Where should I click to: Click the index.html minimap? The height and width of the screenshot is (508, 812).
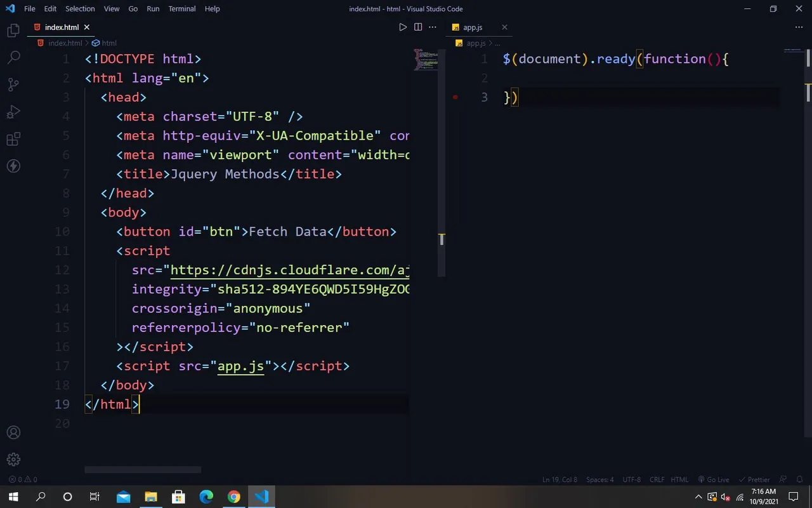coord(426,60)
